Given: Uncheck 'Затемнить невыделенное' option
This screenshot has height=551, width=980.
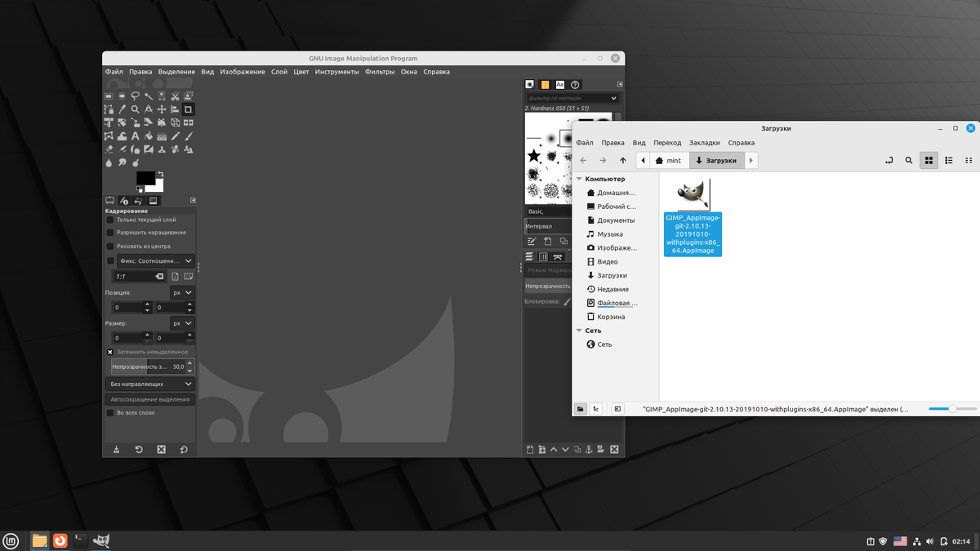Looking at the screenshot, I should coord(110,352).
